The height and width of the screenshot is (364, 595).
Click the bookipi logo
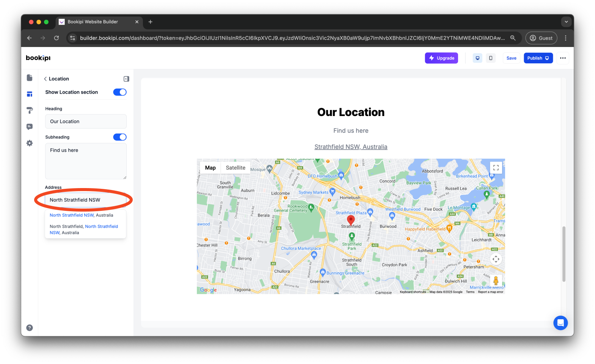38,58
